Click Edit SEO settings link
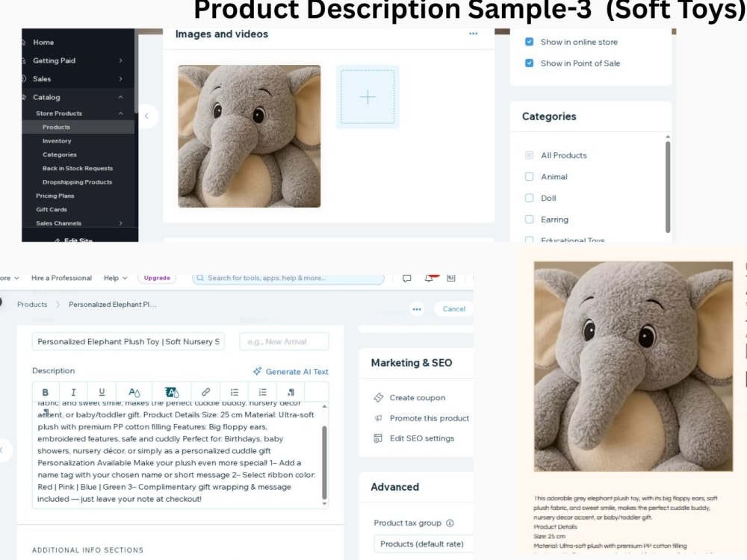The height and width of the screenshot is (560, 747). click(x=422, y=438)
